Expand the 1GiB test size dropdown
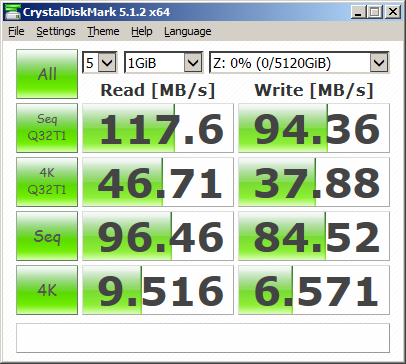Image resolution: width=406 pixels, height=364 pixels. click(x=163, y=63)
